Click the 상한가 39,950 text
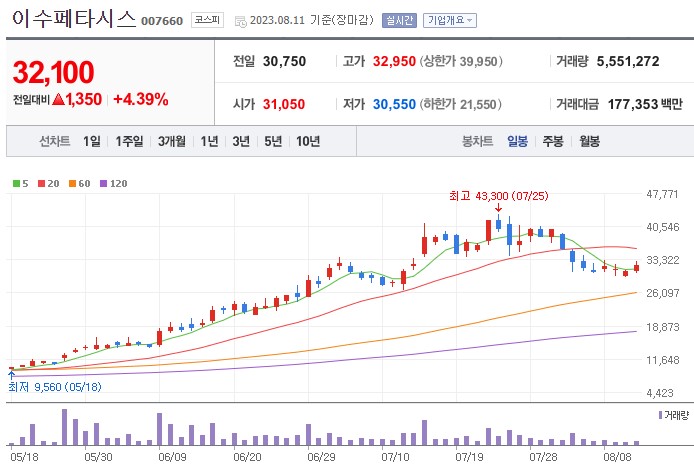The image size is (694, 476). [461, 61]
